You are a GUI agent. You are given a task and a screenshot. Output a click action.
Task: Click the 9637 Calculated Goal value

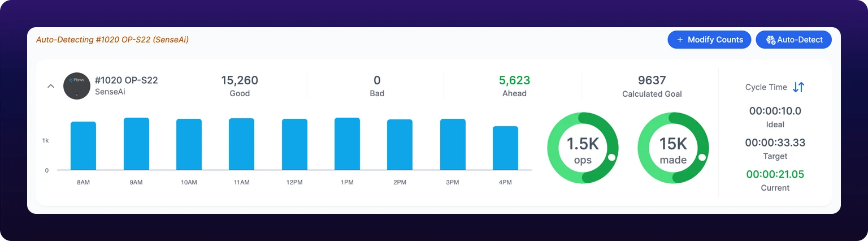[x=652, y=80]
